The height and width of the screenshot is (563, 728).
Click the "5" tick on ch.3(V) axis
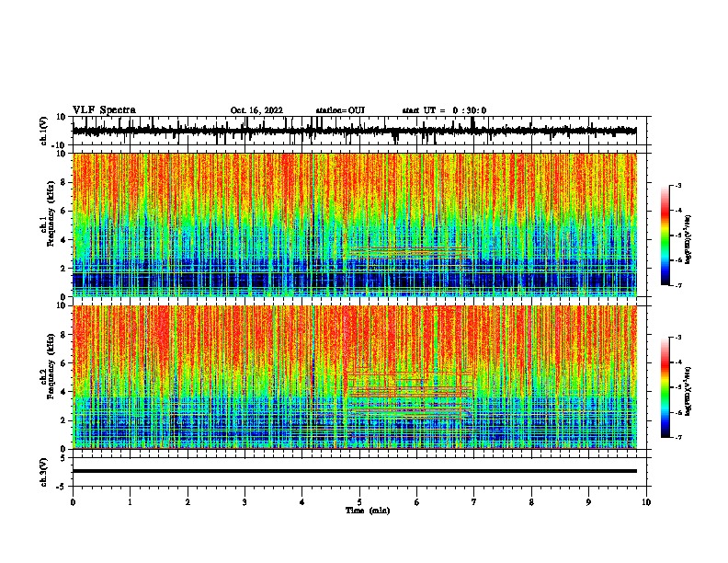(63, 457)
